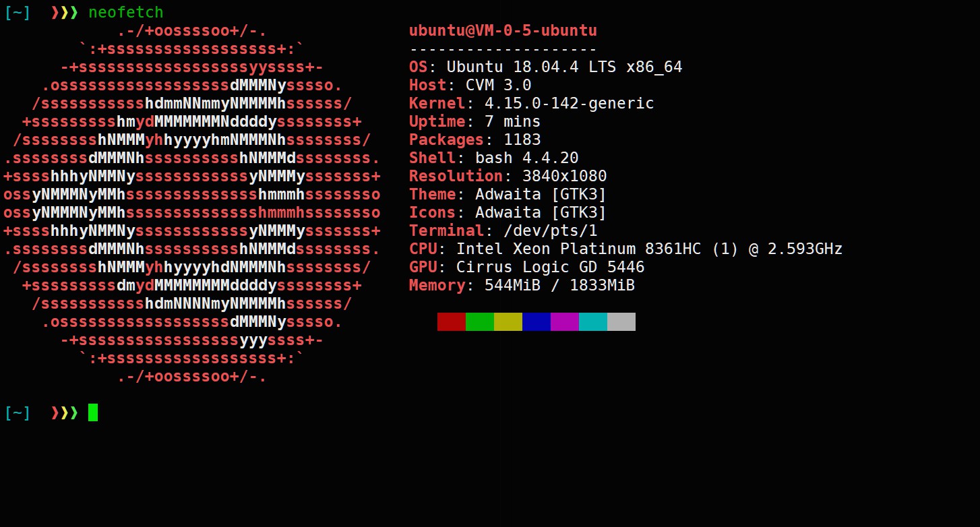Screen dimensions: 980x527
Task: Click the Resolution value '3840x1080'
Action: 565,177
